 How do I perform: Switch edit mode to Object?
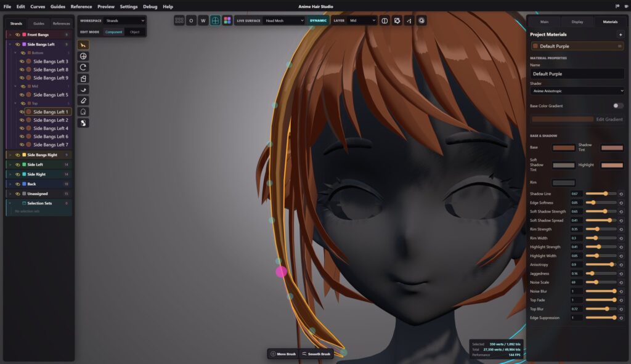pyautogui.click(x=135, y=32)
